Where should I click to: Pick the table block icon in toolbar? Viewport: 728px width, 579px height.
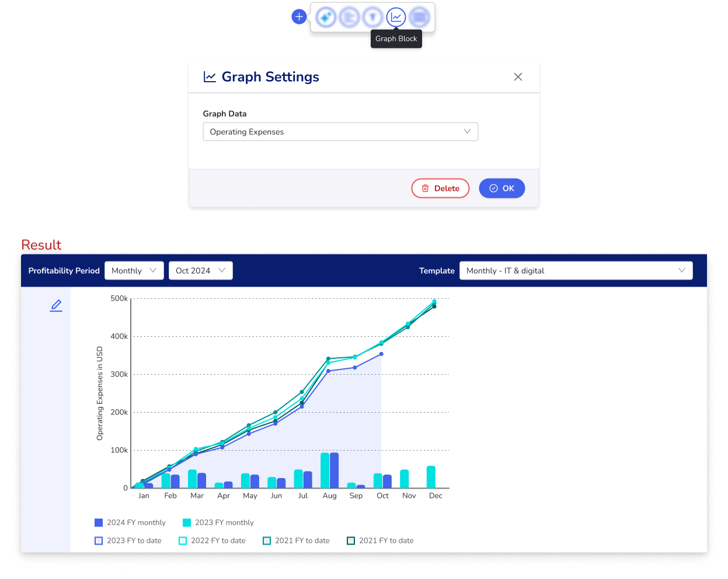coord(419,18)
